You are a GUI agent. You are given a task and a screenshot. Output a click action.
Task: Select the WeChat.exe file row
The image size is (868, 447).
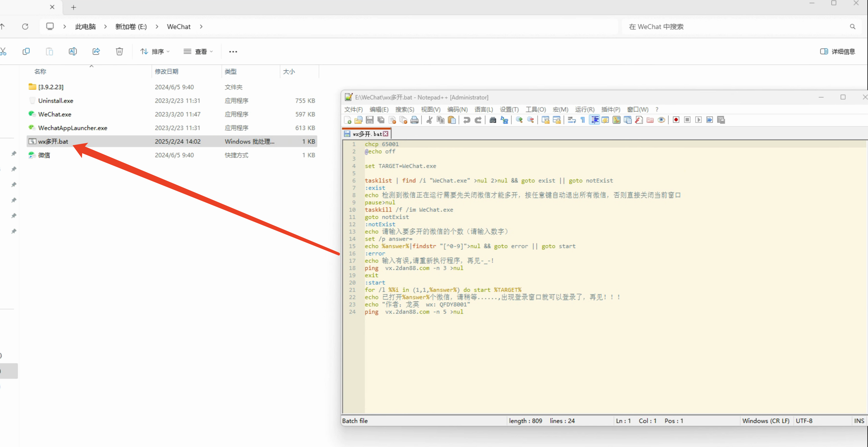pos(172,114)
